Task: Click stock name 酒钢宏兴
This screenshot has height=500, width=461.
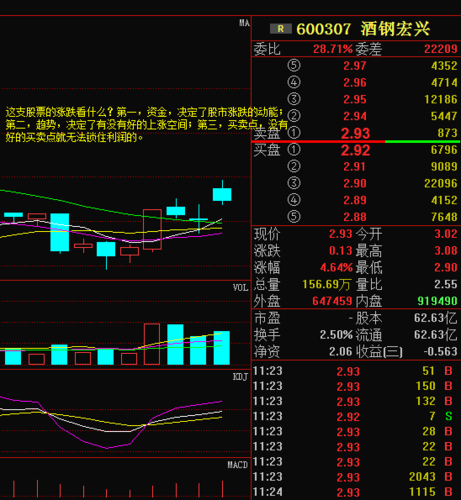Action: [x=395, y=29]
